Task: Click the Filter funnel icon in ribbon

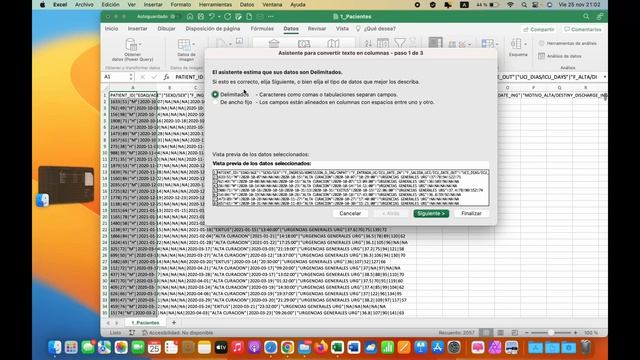Action: [400, 43]
